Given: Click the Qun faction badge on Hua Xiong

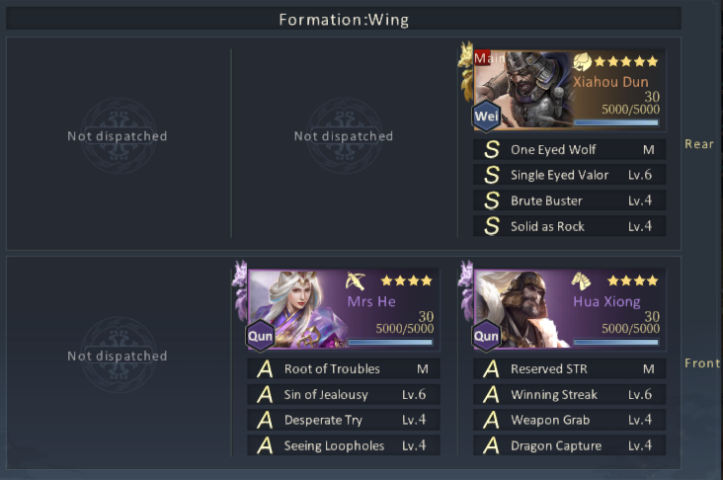Looking at the screenshot, I should [486, 336].
